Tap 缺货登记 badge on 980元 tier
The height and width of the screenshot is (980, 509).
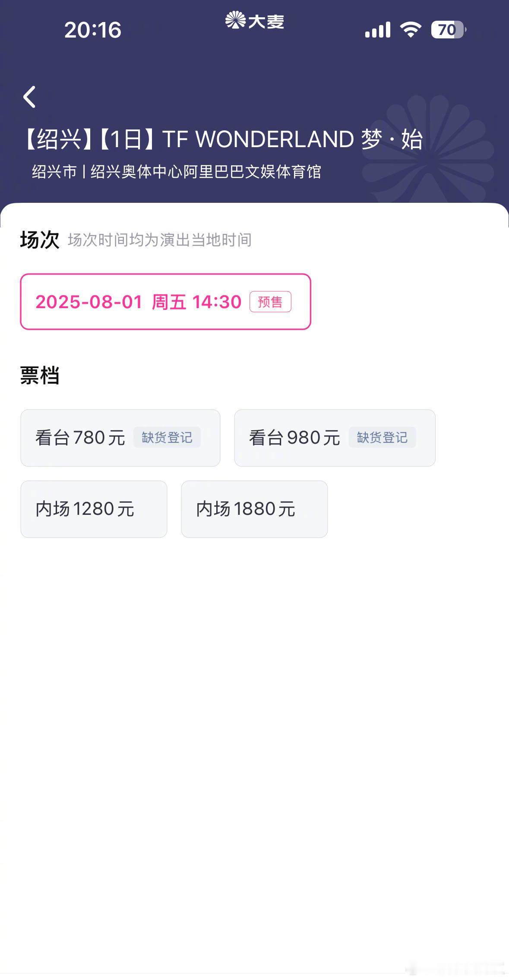(382, 438)
